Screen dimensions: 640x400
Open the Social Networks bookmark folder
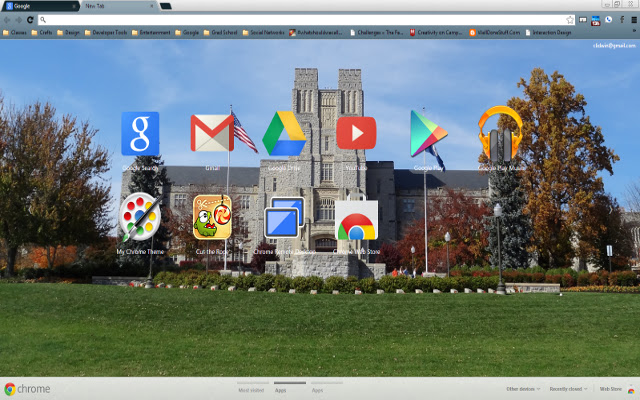pyautogui.click(x=263, y=33)
